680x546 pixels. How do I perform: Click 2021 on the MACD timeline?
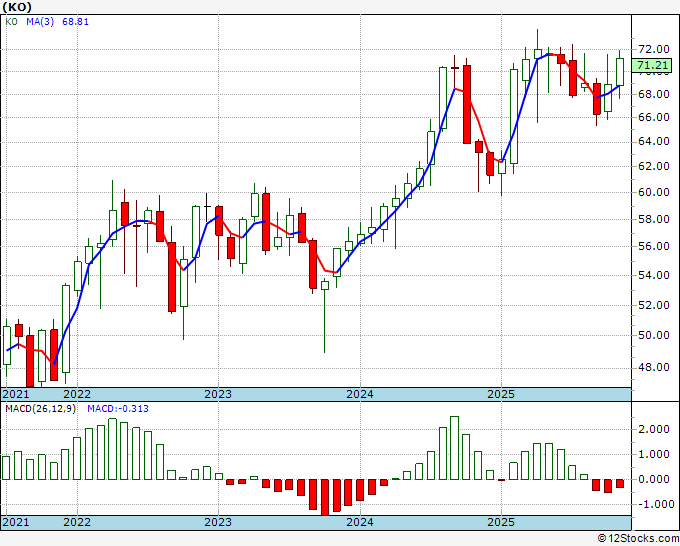[x=16, y=522]
